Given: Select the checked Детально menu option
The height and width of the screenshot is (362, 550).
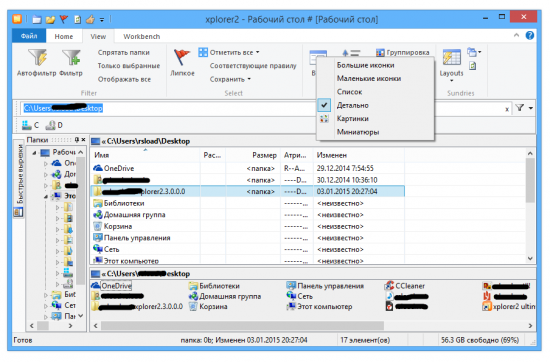Looking at the screenshot, I should tap(375, 105).
